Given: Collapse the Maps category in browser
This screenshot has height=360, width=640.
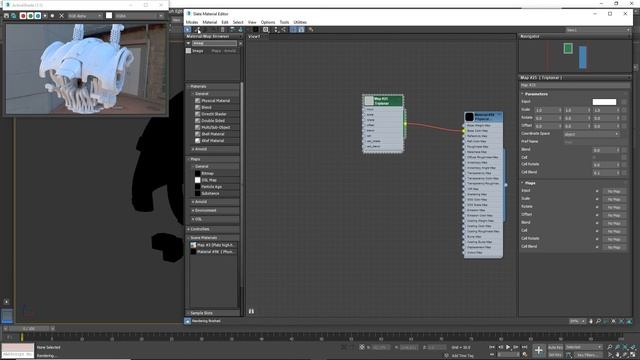Looking at the screenshot, I should pos(189,159).
